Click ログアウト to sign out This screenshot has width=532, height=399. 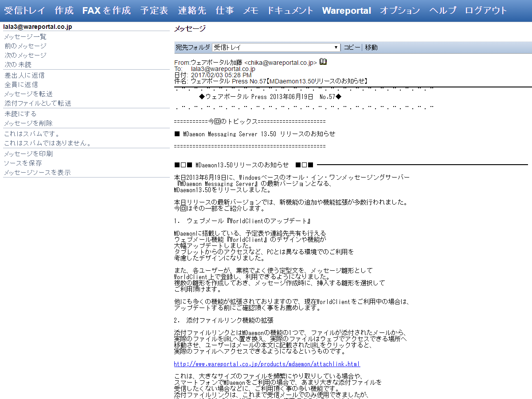(x=486, y=11)
